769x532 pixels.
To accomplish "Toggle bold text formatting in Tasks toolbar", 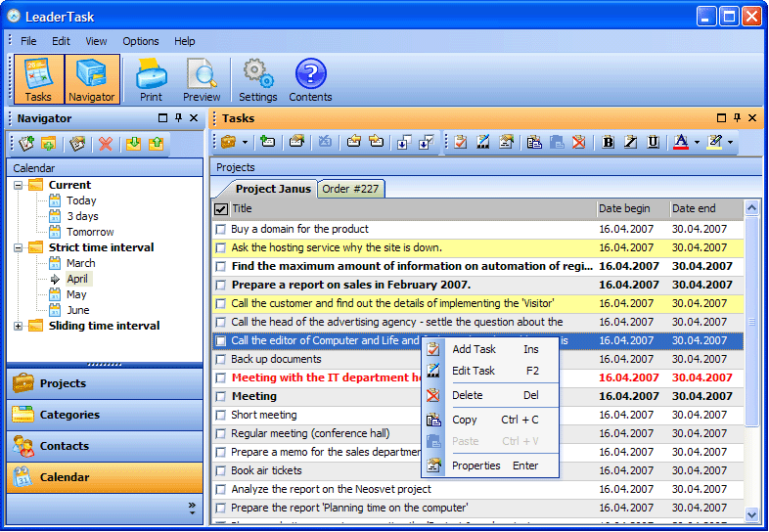I will click(608, 143).
